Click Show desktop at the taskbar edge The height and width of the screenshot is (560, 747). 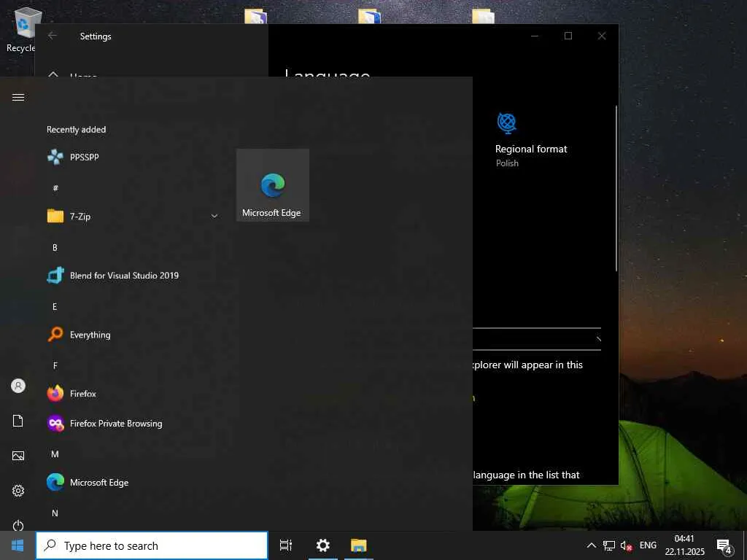(x=745, y=545)
